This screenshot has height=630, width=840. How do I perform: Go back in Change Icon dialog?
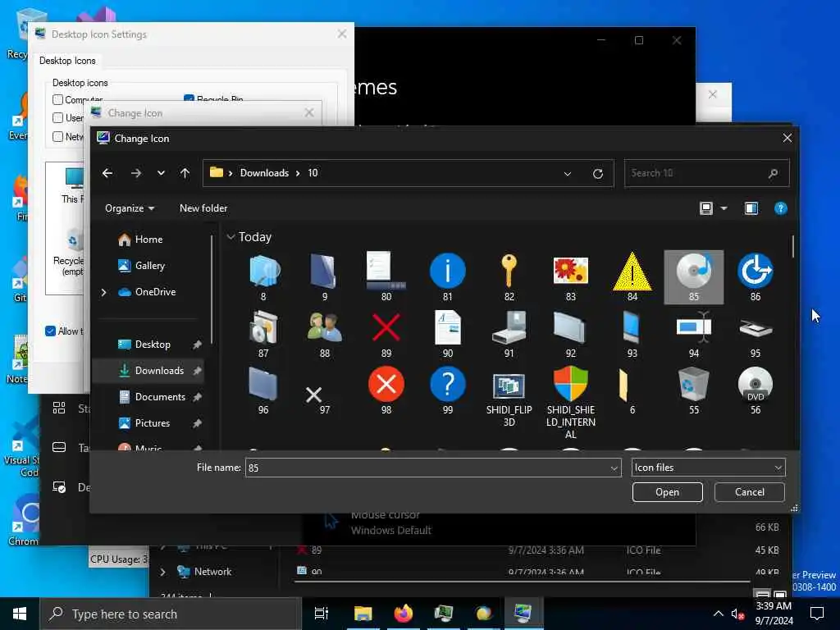point(107,173)
